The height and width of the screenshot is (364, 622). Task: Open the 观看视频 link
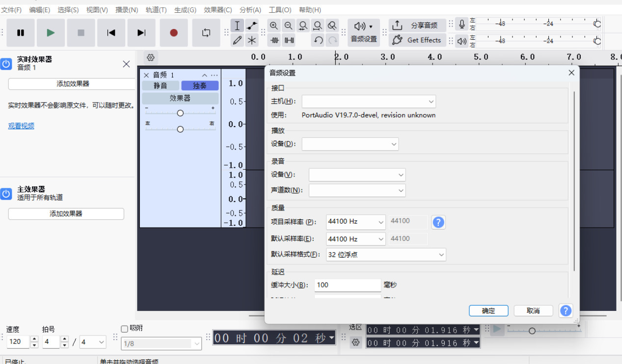[21, 126]
